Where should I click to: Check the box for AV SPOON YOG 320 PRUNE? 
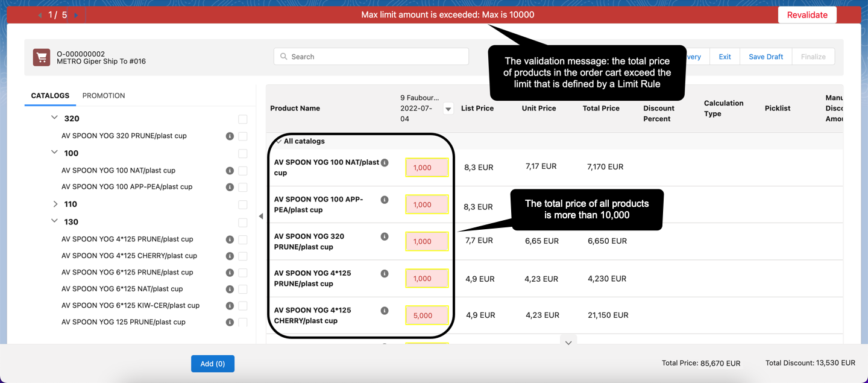click(x=243, y=136)
